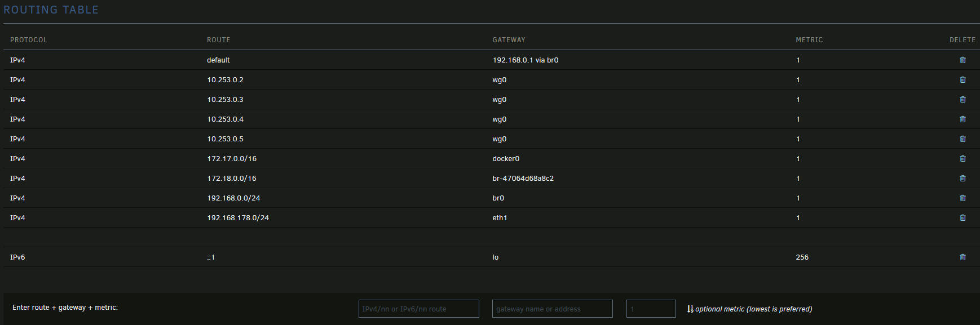Click the Routing Table section title
Screen dimensions: 980x325
pyautogui.click(x=51, y=10)
